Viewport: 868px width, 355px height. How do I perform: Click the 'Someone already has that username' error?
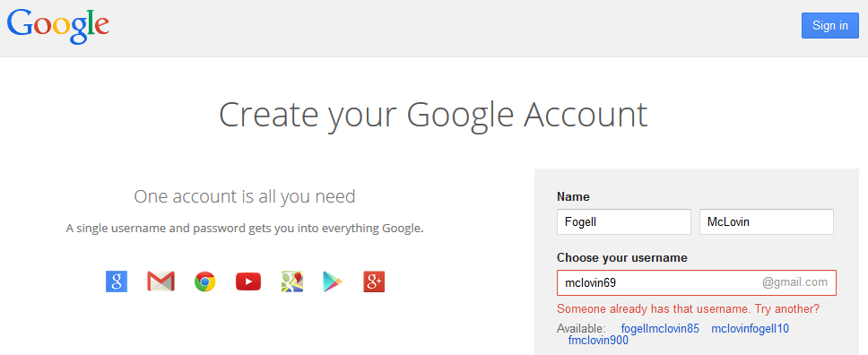click(x=688, y=309)
